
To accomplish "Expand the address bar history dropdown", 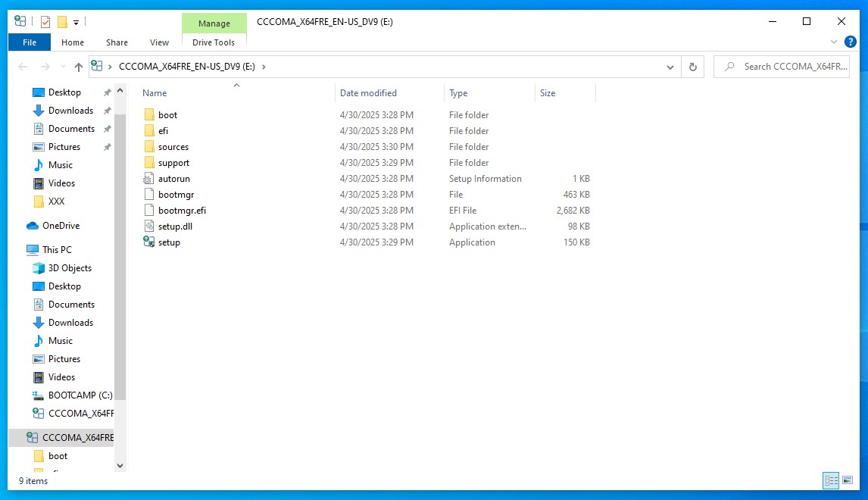I will [x=670, y=67].
